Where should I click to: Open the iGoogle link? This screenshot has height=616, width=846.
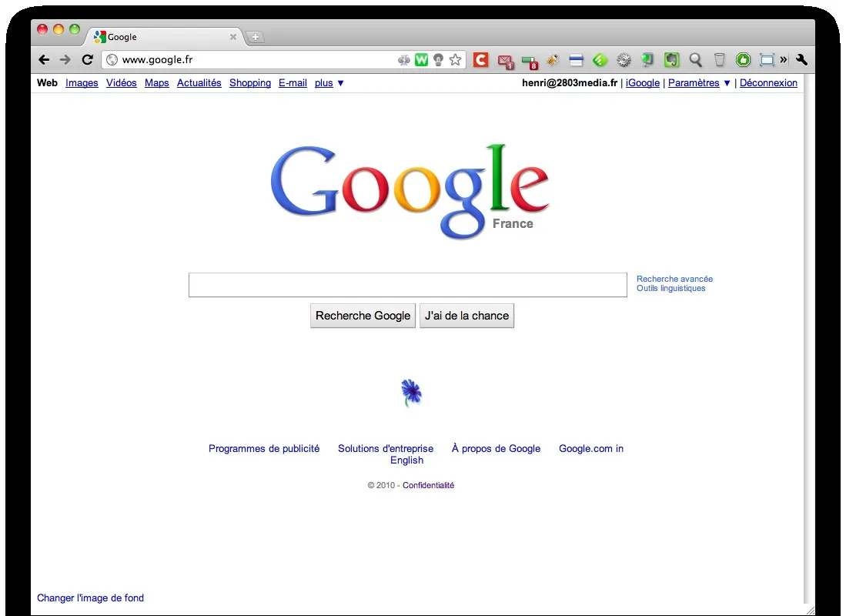pos(642,82)
